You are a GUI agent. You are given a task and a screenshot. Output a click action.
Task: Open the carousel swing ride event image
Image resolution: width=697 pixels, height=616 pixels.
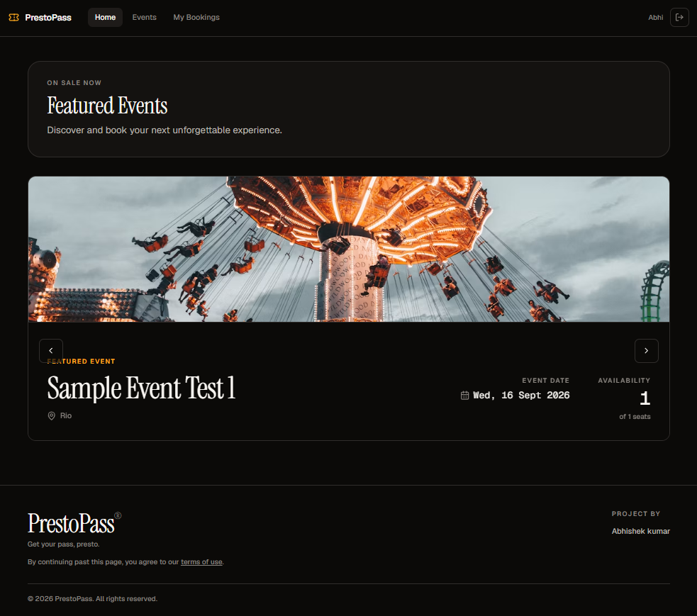[349, 249]
